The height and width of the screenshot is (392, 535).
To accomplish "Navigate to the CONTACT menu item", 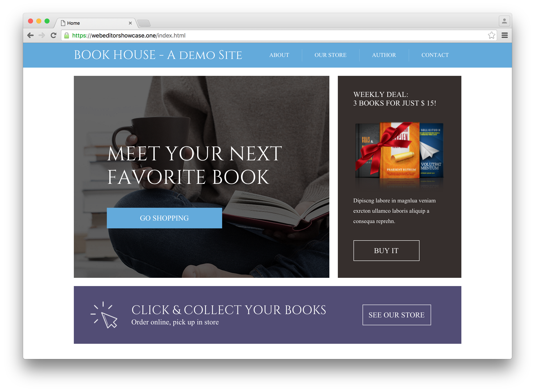I will click(435, 55).
